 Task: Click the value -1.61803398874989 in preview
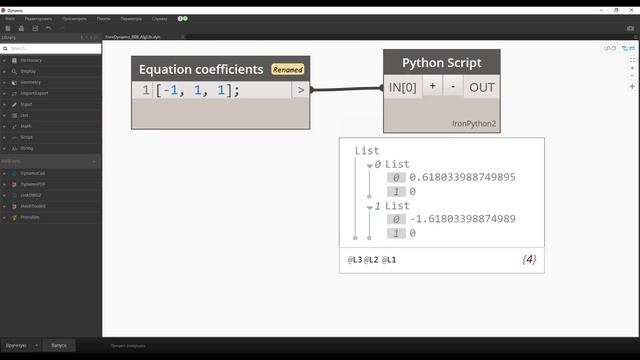(x=462, y=219)
